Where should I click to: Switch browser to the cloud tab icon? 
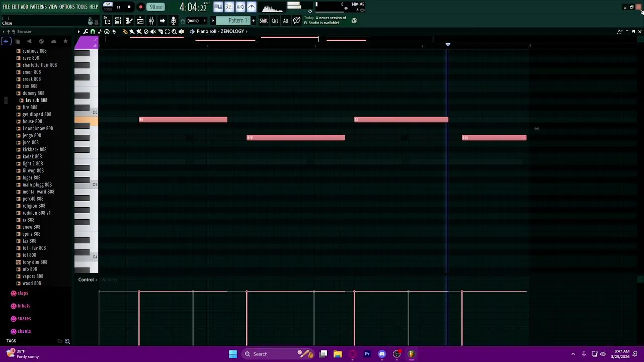53,41
